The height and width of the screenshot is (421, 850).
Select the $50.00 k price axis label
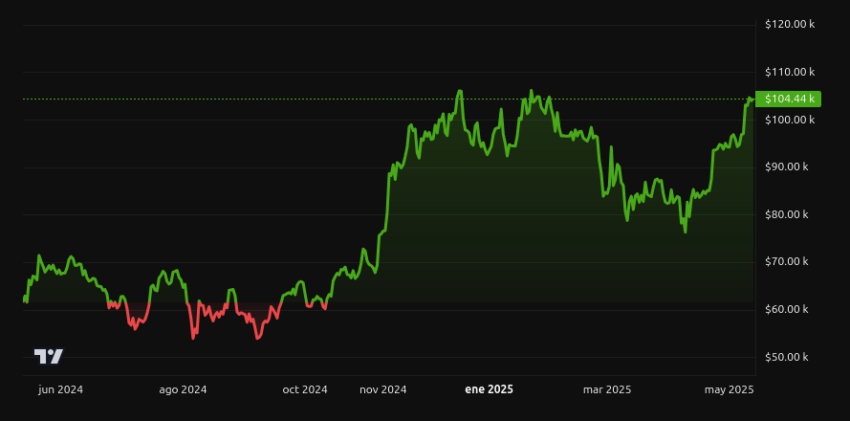point(787,357)
